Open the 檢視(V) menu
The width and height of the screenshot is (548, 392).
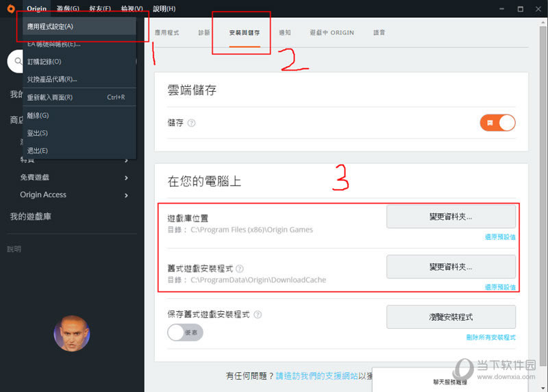(x=132, y=9)
